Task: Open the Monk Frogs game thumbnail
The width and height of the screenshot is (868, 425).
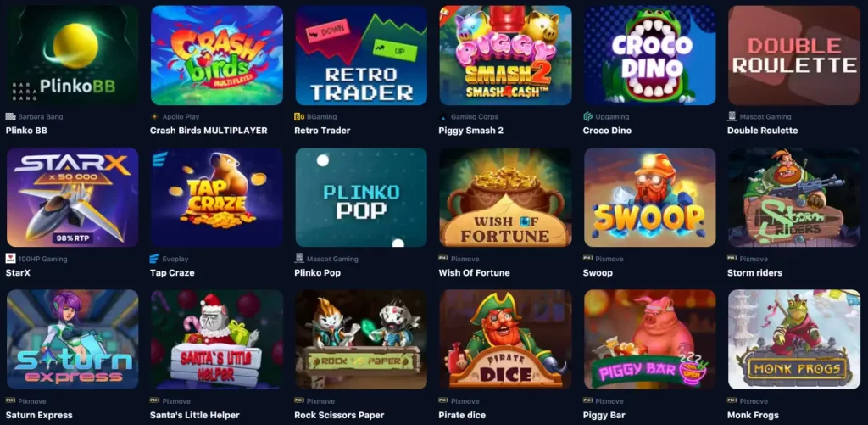Action: [x=794, y=339]
